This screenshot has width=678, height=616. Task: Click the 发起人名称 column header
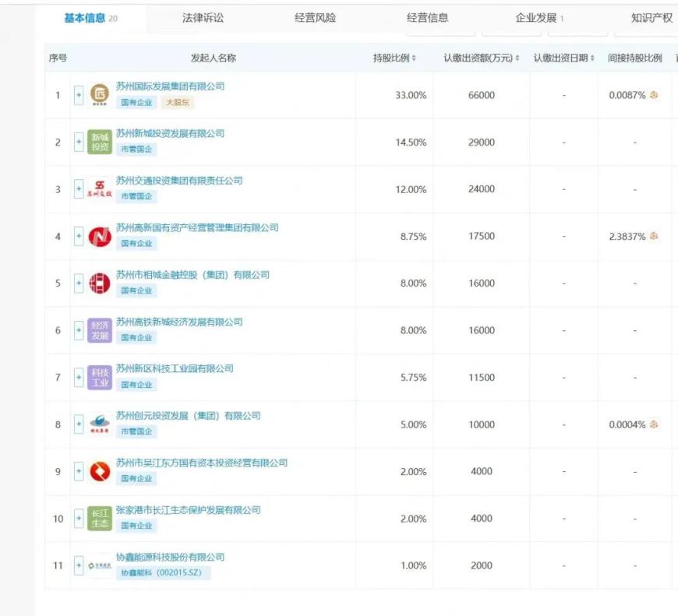(214, 58)
